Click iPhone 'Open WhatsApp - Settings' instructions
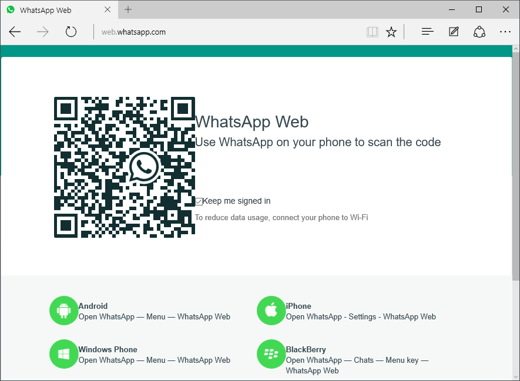The image size is (520, 381). tap(361, 317)
